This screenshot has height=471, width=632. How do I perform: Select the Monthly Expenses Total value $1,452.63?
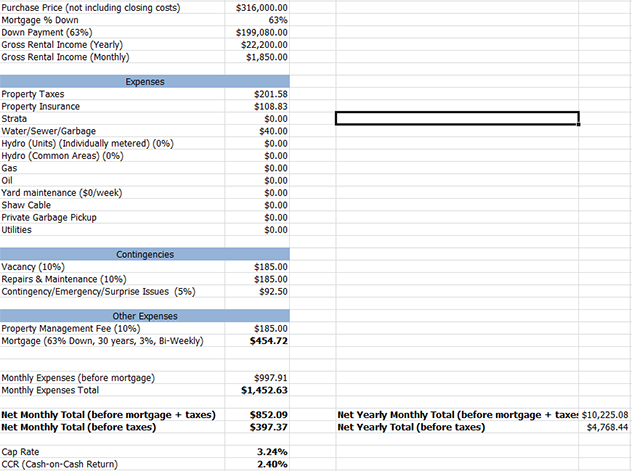[264, 390]
